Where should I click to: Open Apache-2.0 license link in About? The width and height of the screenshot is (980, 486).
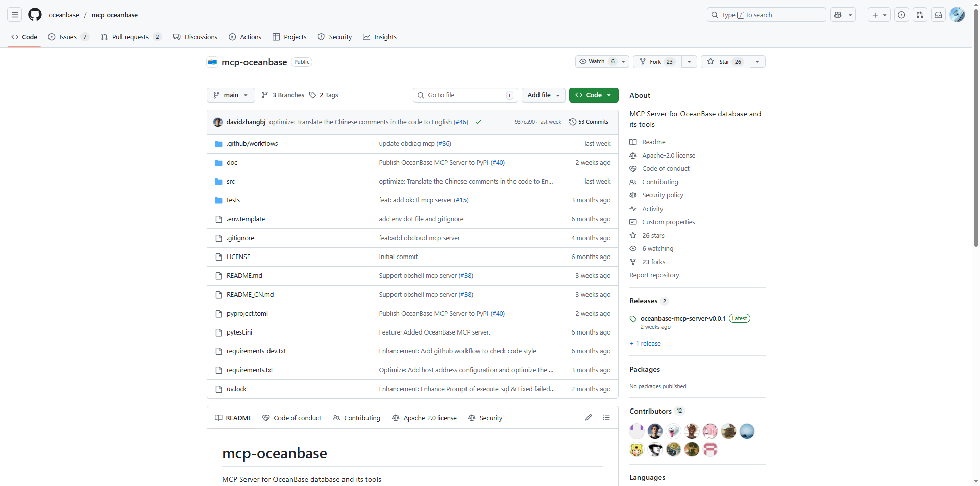(x=669, y=155)
